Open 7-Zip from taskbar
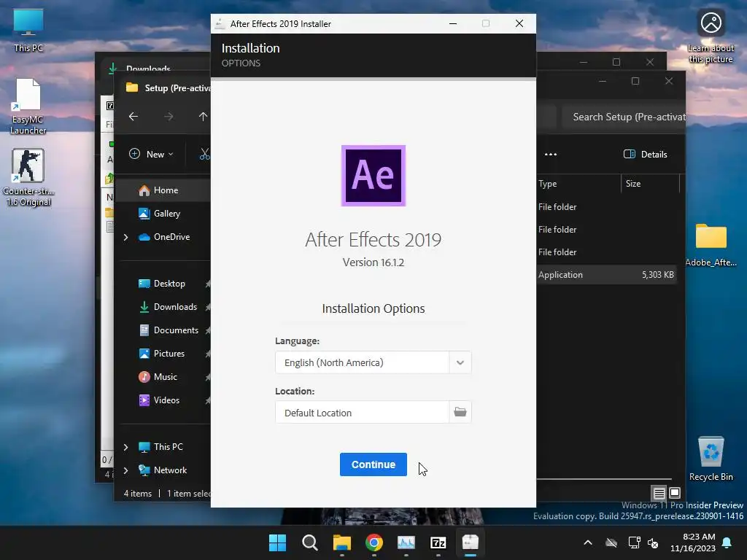 (438, 542)
